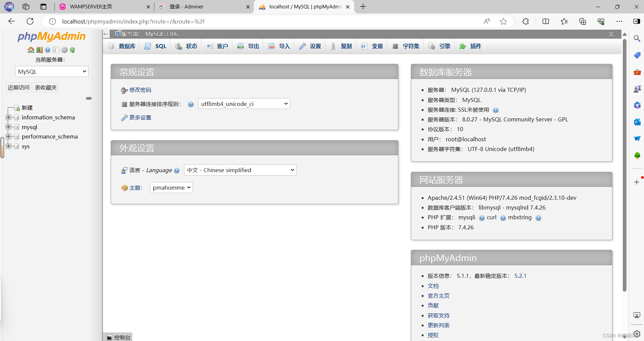
Task: Open the 状态 tab
Action: pos(186,46)
